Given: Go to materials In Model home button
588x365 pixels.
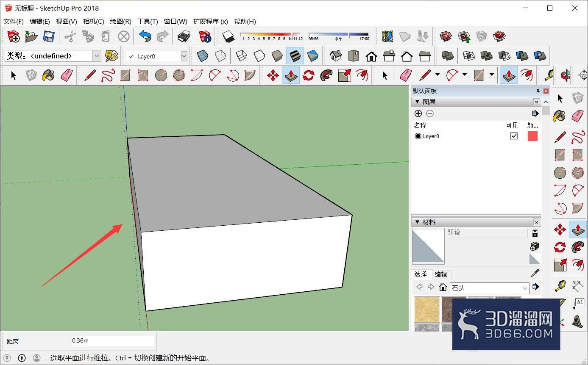Looking at the screenshot, I should 443,287.
